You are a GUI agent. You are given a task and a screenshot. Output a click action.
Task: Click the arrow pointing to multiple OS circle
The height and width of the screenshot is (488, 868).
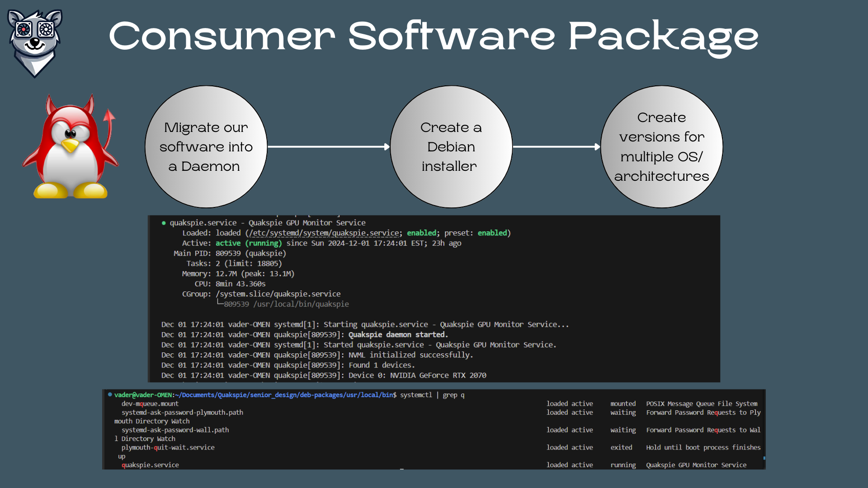557,147
